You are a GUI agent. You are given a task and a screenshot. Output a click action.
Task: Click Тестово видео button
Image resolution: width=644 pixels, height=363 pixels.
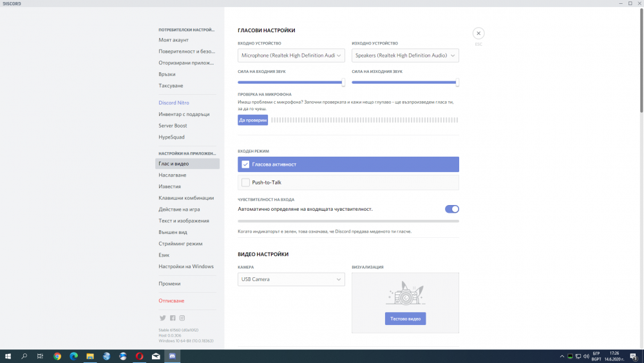point(405,319)
